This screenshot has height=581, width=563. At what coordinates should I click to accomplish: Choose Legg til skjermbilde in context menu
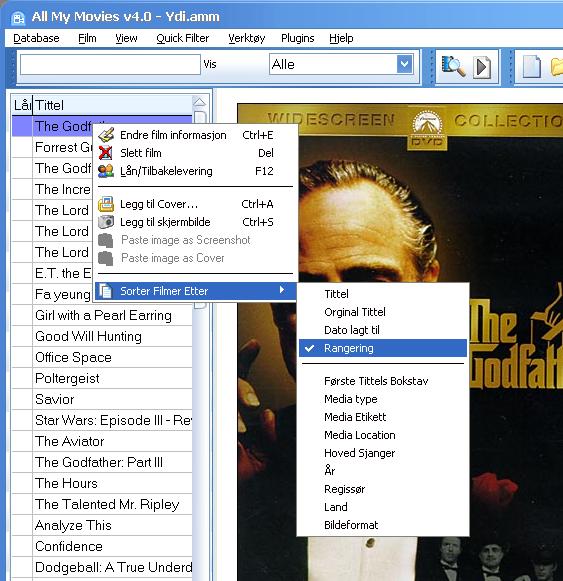196,222
